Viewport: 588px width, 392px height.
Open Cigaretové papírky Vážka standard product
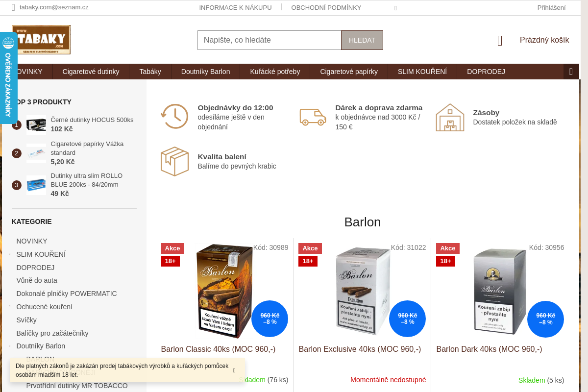(x=87, y=148)
